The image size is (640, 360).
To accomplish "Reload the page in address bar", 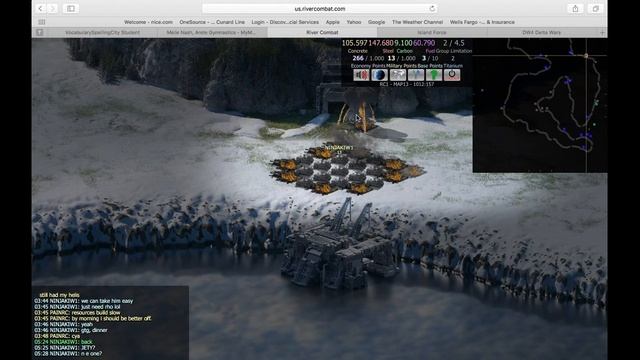I will click(x=432, y=8).
